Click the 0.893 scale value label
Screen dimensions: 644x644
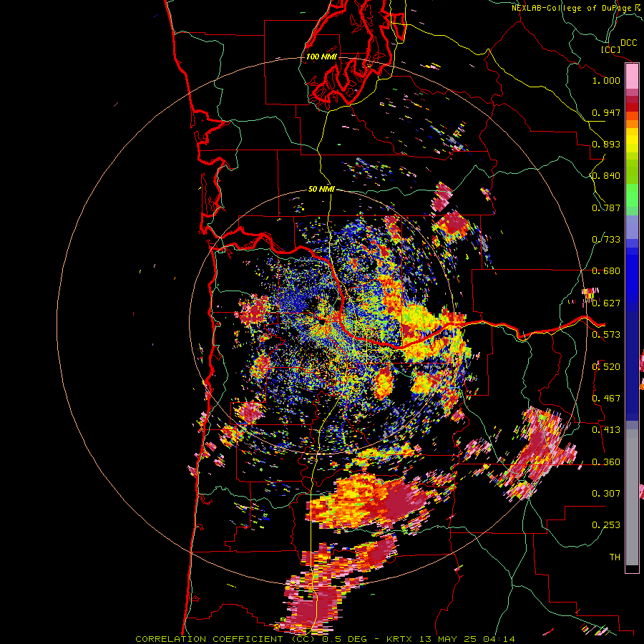(x=606, y=144)
